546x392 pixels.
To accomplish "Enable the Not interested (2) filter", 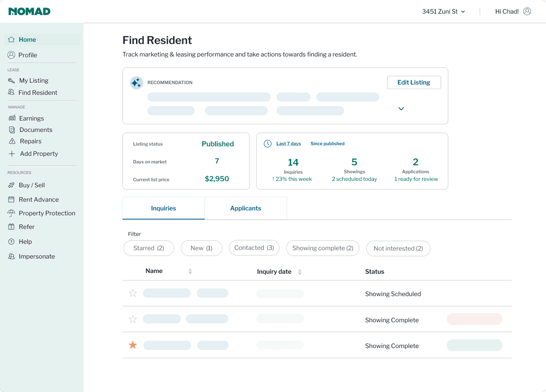I will pyautogui.click(x=398, y=248).
